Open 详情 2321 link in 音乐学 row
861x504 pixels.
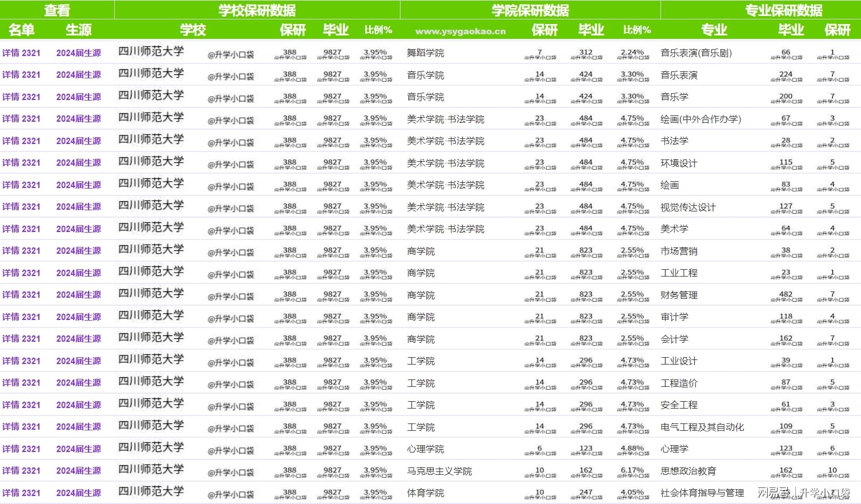21,97
